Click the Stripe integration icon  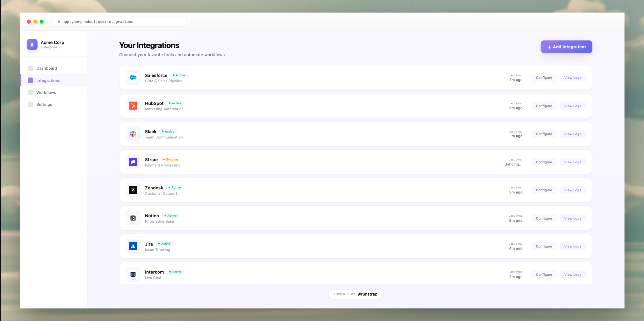133,162
